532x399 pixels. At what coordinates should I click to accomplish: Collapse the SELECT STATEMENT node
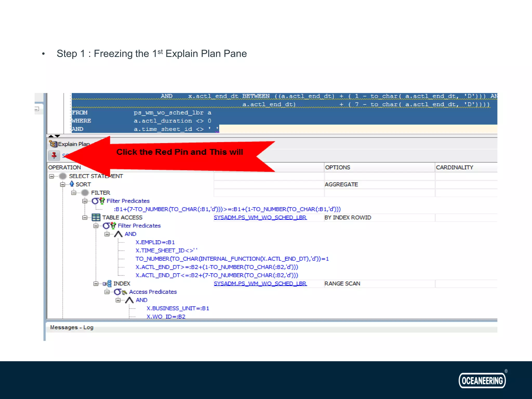51,176
